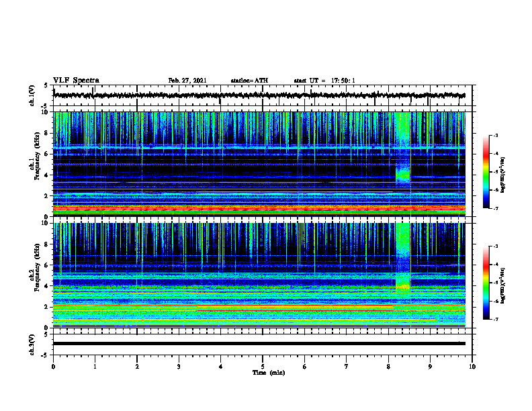
Task: Click the date 'Feb. 27, 2021'
Action: coord(187,81)
